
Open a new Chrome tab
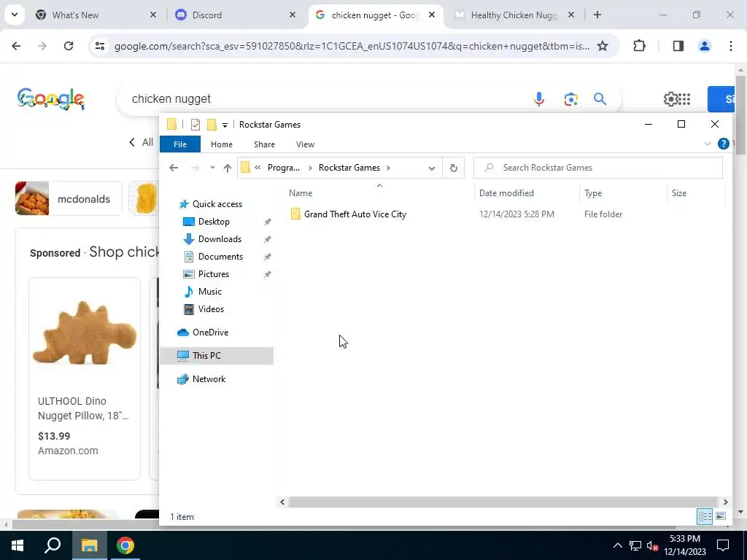(x=597, y=15)
